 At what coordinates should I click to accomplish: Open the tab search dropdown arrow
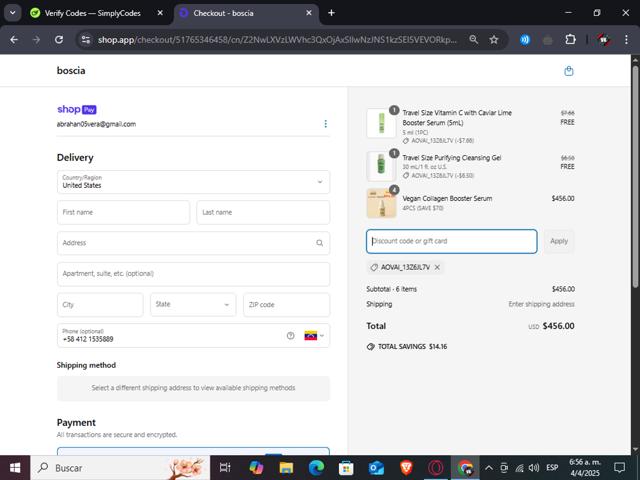tap(13, 13)
